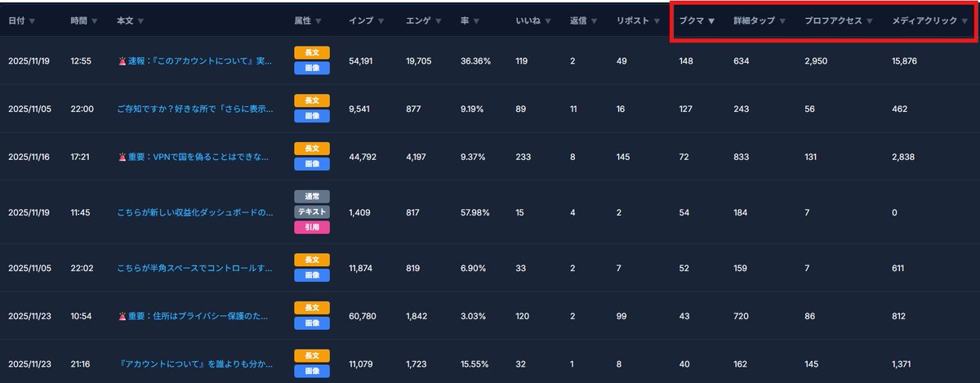Select the time cell 10:54
This screenshot has height=383, width=980.
click(x=81, y=316)
